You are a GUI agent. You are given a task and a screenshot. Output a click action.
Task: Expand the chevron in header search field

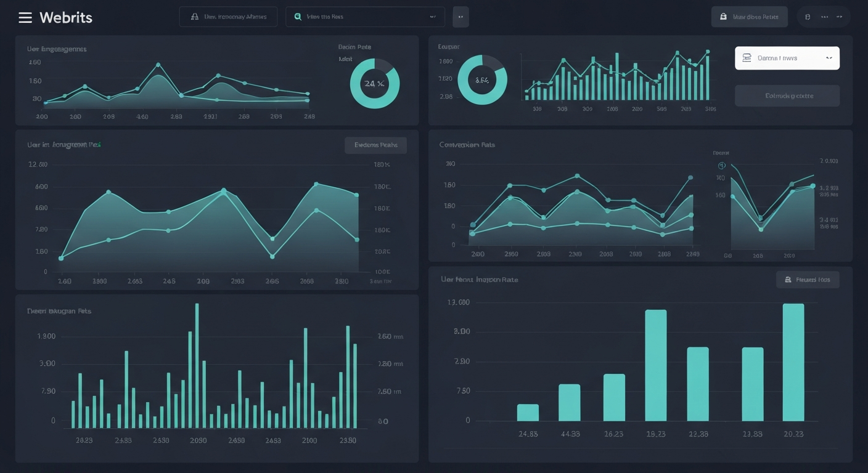[432, 17]
